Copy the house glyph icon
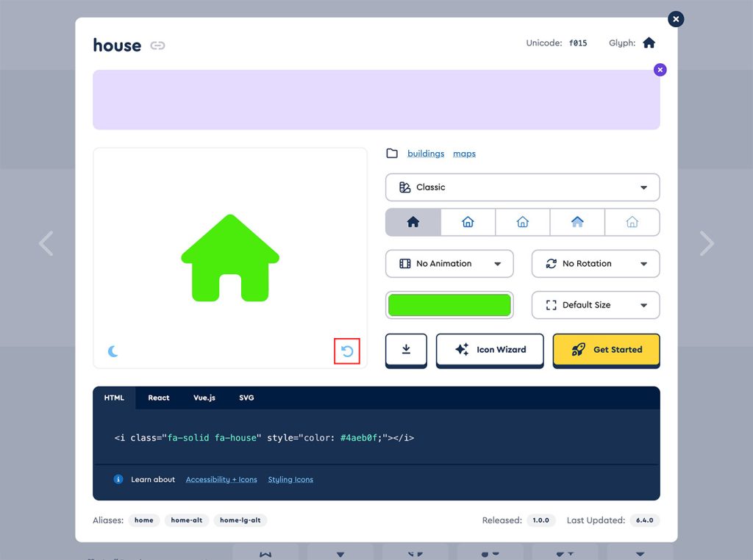This screenshot has height=560, width=753. [x=649, y=43]
